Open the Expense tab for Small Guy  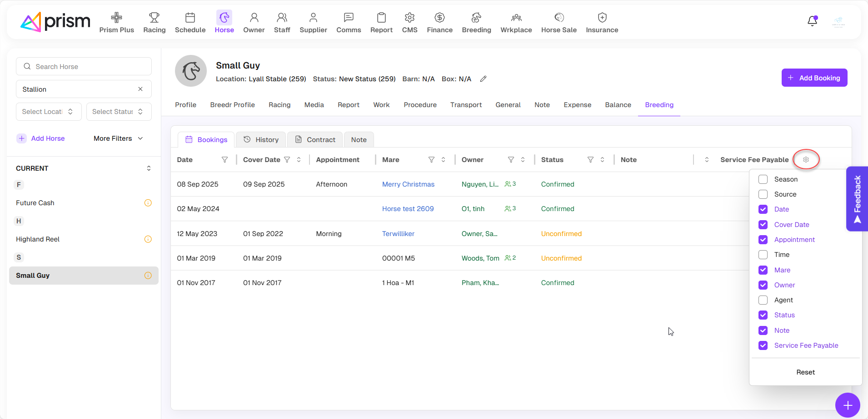click(577, 105)
